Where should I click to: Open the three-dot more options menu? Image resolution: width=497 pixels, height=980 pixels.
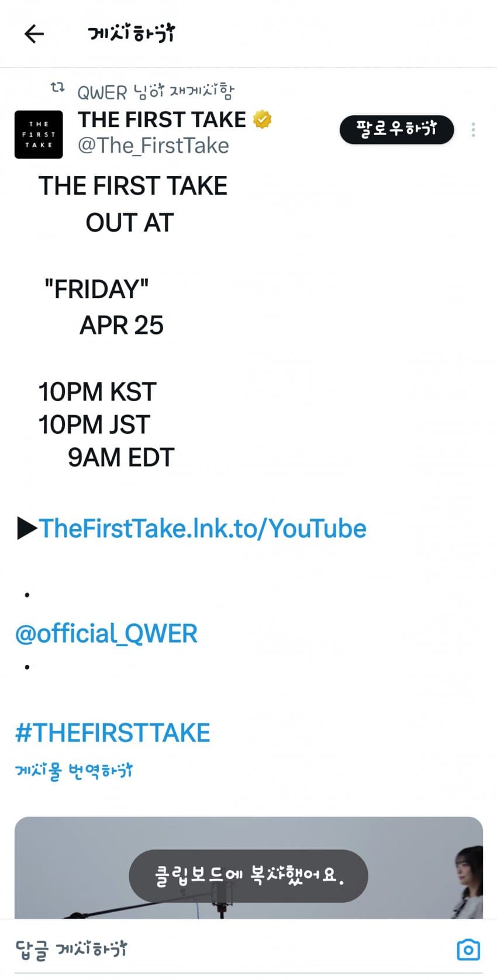click(473, 130)
